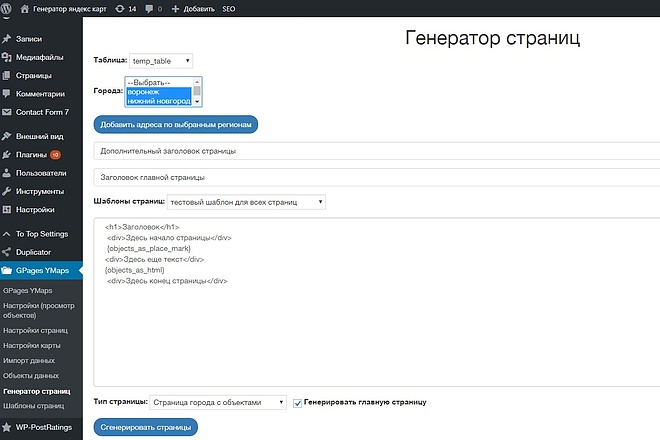Click the envelope icon beside Contact Form 7
The image size is (660, 440).
coord(6,112)
